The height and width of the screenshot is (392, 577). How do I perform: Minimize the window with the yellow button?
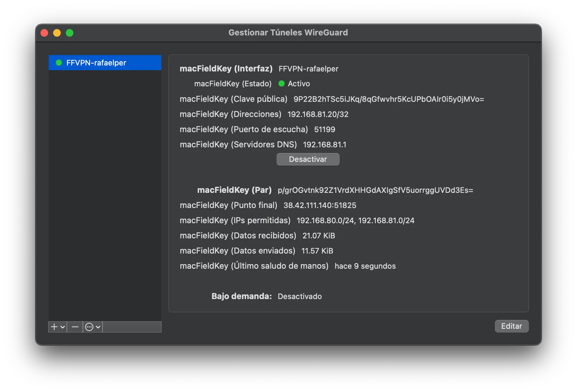(x=57, y=33)
